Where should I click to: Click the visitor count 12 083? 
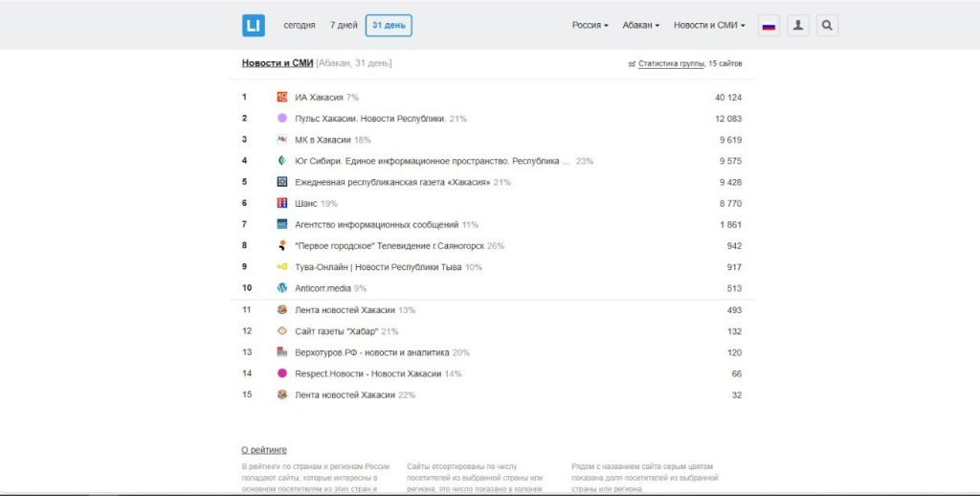click(x=728, y=119)
